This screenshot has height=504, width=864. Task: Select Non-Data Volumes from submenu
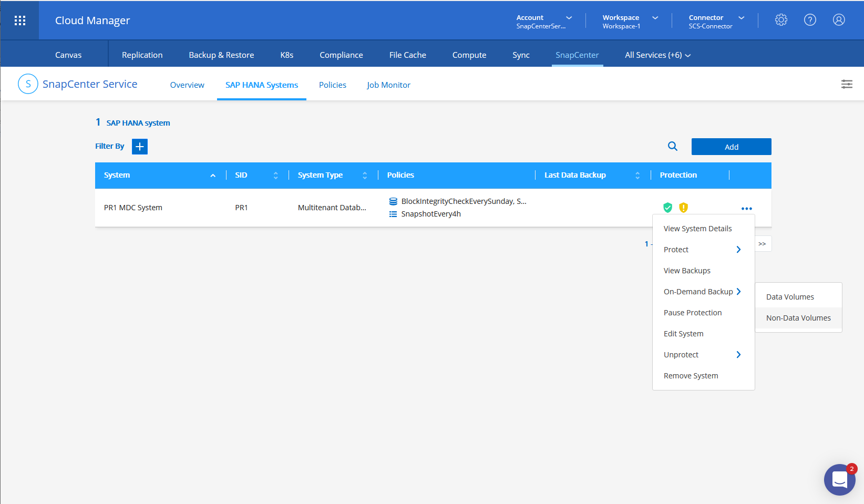click(x=798, y=318)
